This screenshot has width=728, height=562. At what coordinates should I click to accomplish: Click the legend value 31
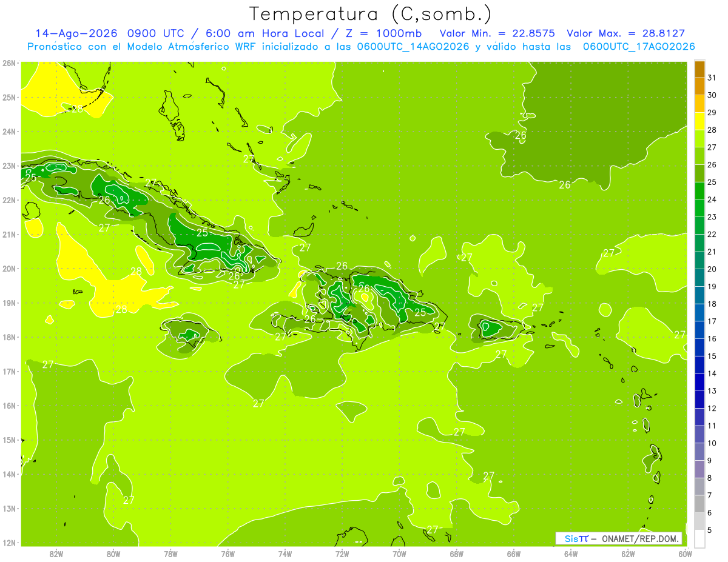tap(712, 78)
